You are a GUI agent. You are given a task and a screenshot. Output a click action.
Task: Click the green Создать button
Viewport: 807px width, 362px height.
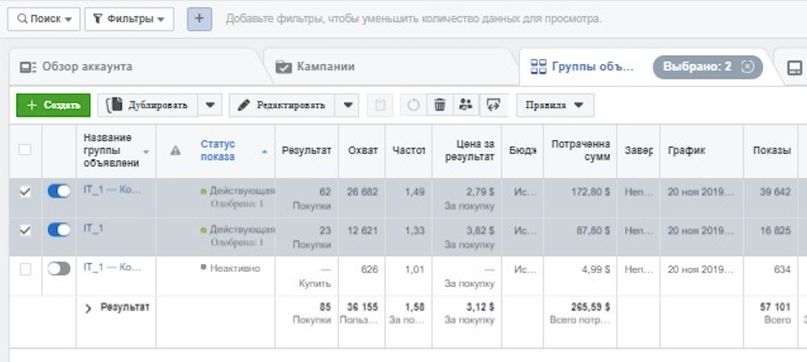click(53, 105)
